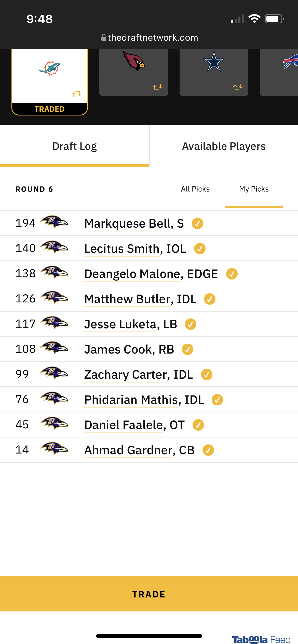Click the Ravens logo beside pick 194
Screen dimensions: 298x644
click(54, 222)
